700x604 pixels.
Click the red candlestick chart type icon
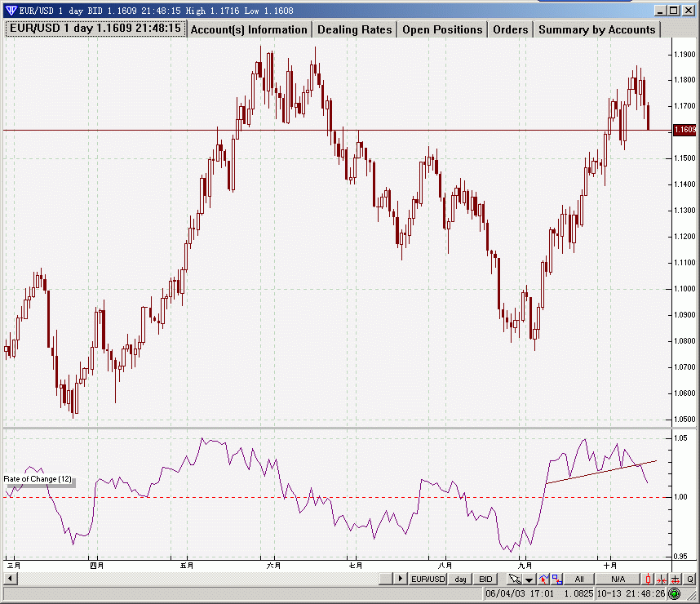coord(649,579)
